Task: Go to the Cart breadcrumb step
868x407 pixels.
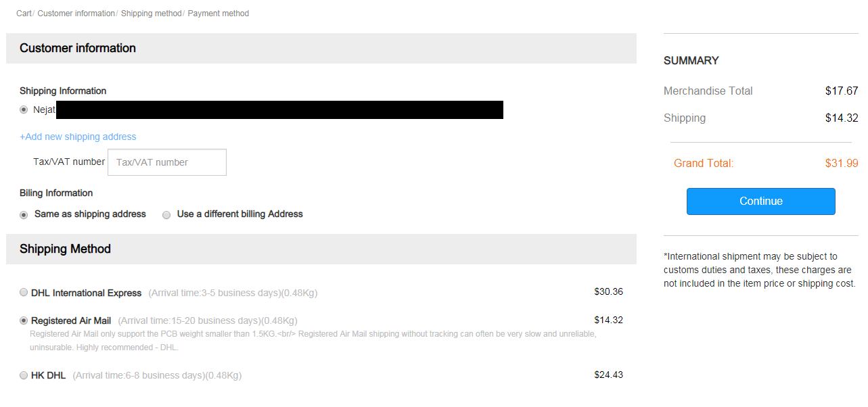Action: 24,14
